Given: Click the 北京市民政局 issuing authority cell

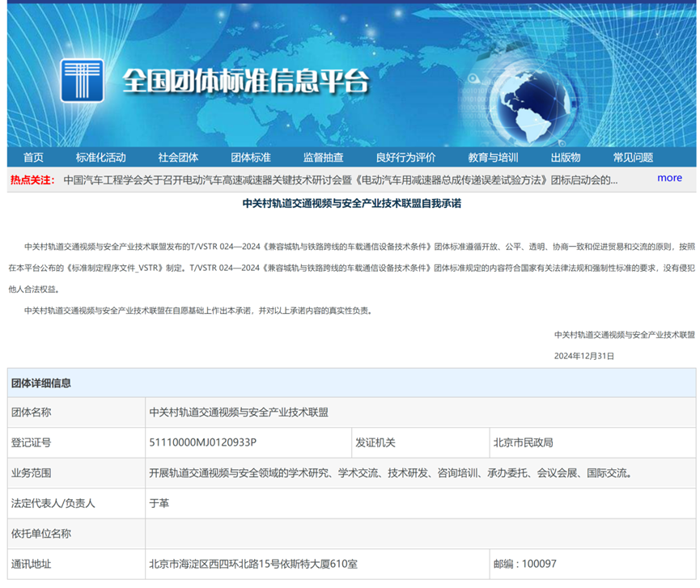Looking at the screenshot, I should click(523, 442).
